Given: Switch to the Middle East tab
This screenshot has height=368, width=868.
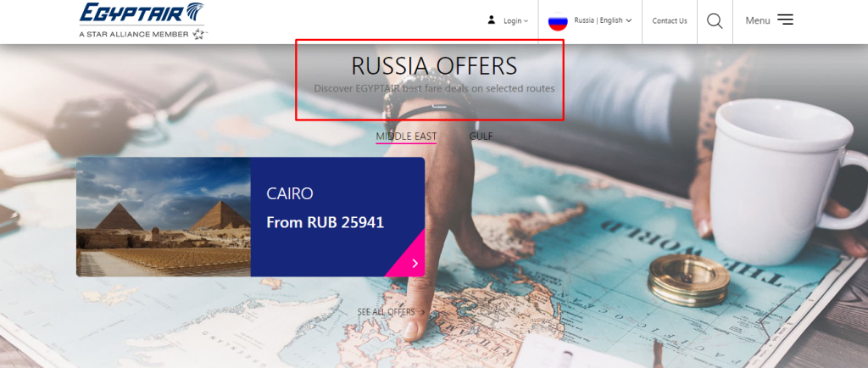Looking at the screenshot, I should click(406, 137).
